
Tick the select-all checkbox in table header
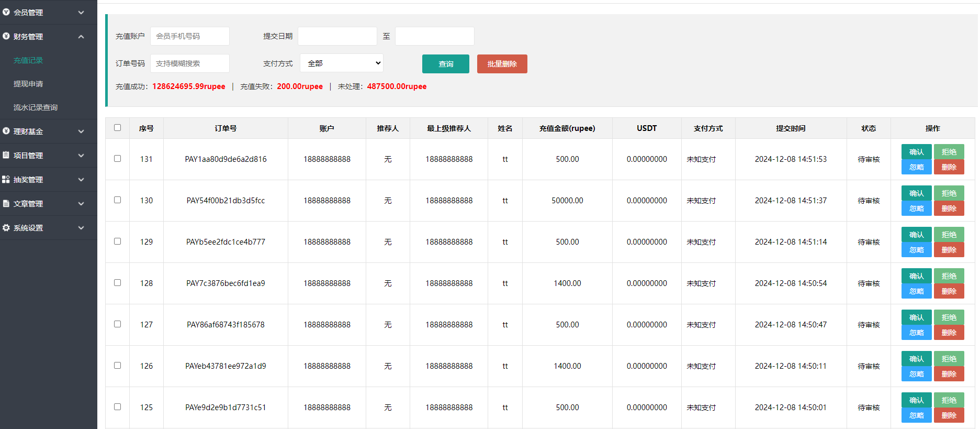[118, 128]
